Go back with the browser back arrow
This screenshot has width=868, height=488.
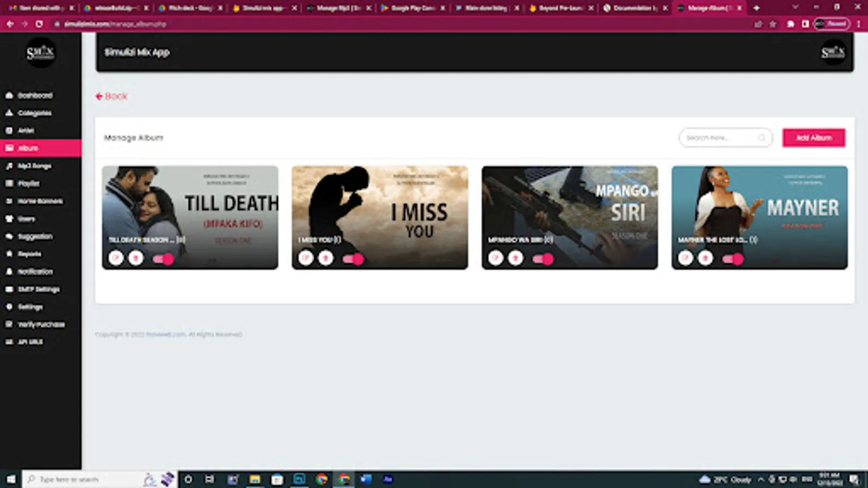(x=10, y=24)
